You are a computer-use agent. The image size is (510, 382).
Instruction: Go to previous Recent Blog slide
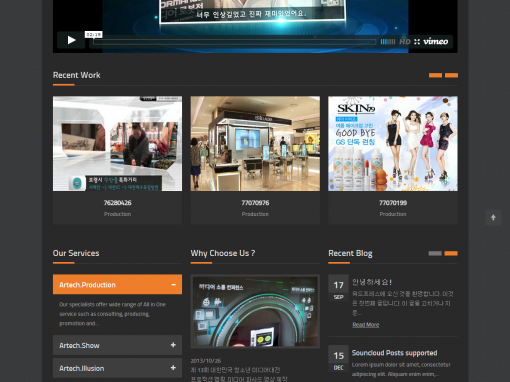click(435, 253)
